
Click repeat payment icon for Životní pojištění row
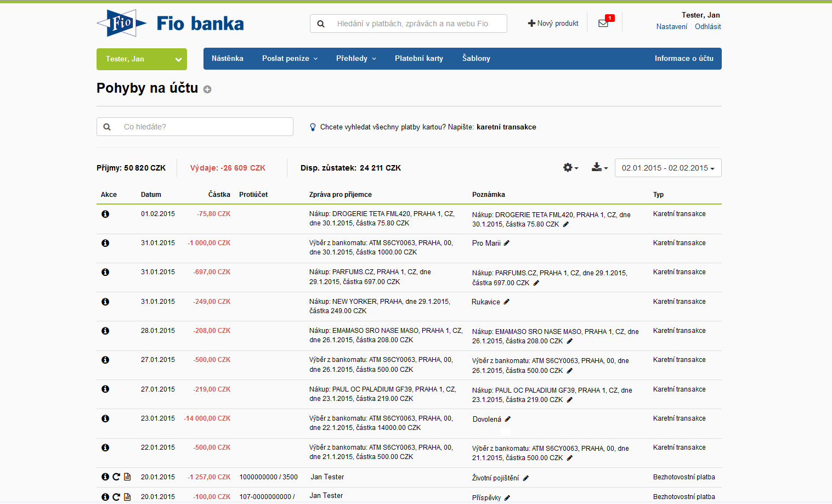click(x=116, y=477)
